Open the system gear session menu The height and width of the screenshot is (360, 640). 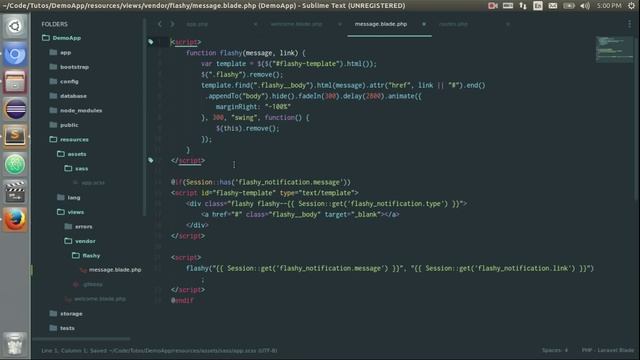pyautogui.click(x=631, y=6)
